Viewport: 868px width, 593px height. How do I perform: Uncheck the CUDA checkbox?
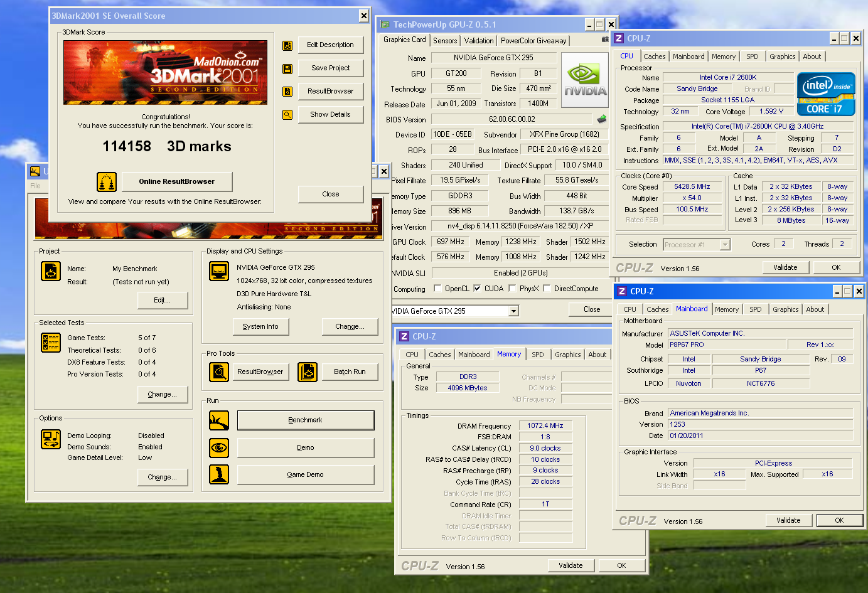point(477,289)
